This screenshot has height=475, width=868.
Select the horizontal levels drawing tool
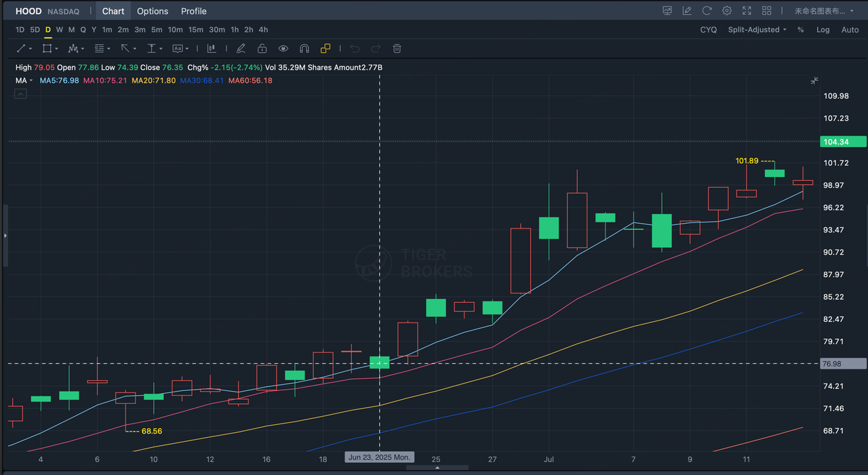pos(99,48)
